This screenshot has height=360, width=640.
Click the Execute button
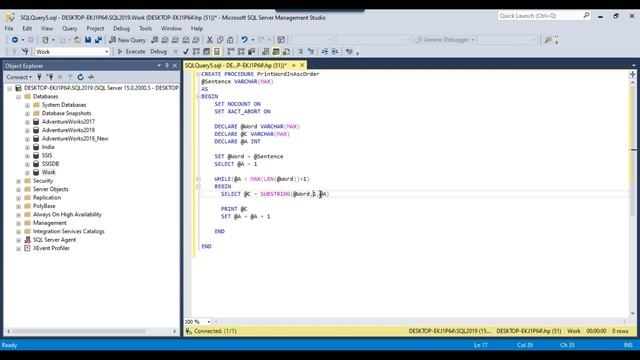click(x=131, y=51)
